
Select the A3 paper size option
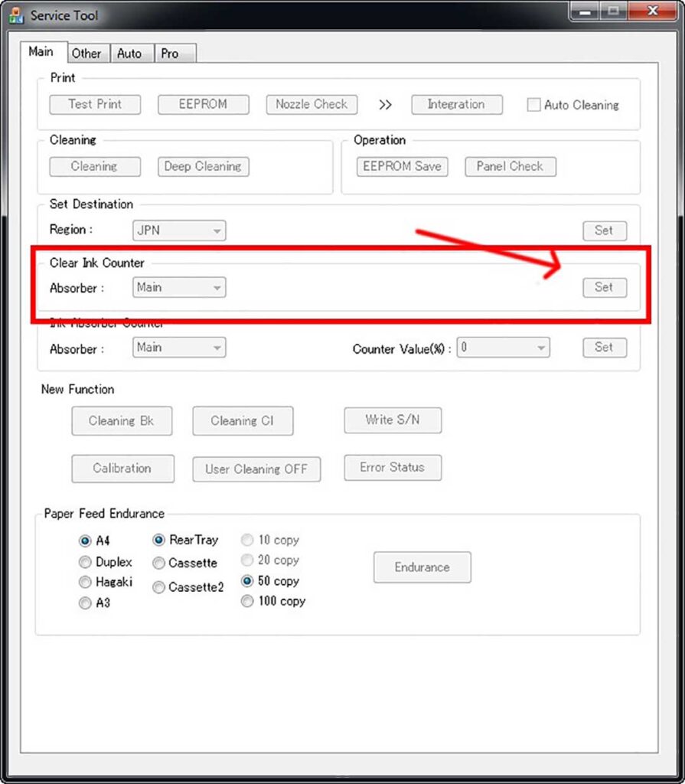click(85, 603)
